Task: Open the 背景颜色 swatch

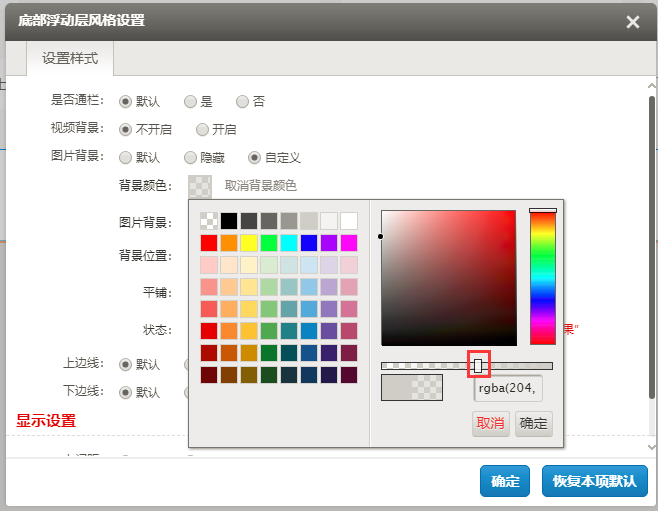Action: (x=200, y=186)
